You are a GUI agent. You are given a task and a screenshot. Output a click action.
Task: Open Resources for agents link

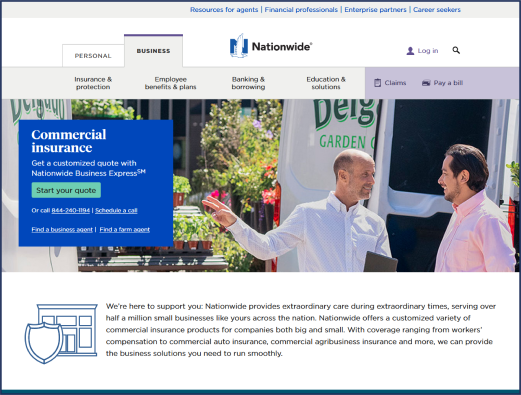(224, 10)
